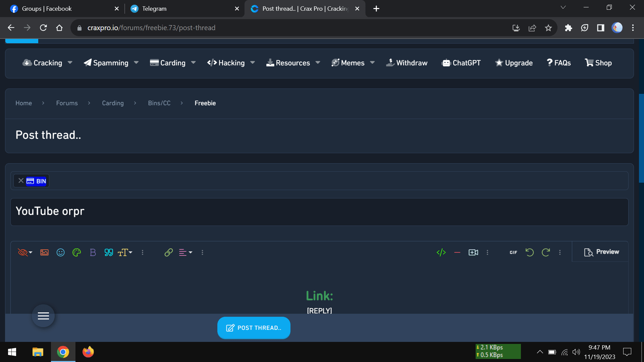
Task: Click the undo arrow in editor toolbar
Action: 530,252
